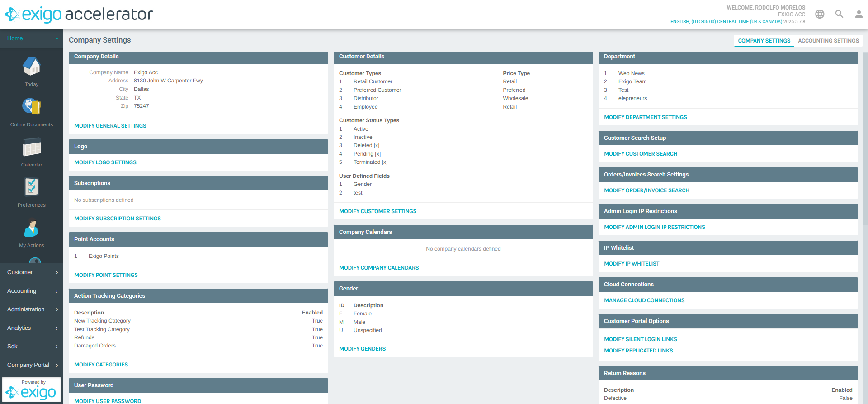The height and width of the screenshot is (404, 868).
Task: Click the Exigo Accelerator logo
Action: coord(79,14)
